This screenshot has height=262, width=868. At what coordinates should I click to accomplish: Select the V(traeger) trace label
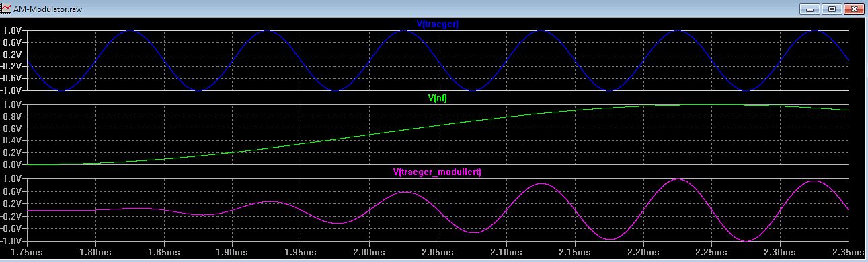coord(438,24)
